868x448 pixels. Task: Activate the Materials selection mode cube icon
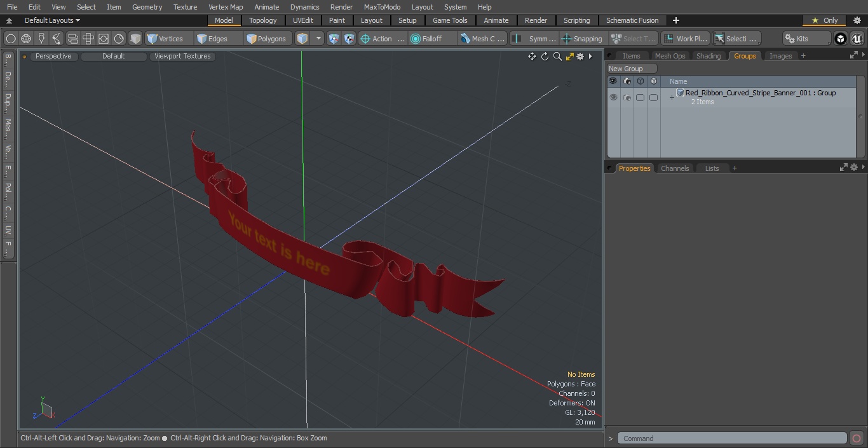[135, 39]
